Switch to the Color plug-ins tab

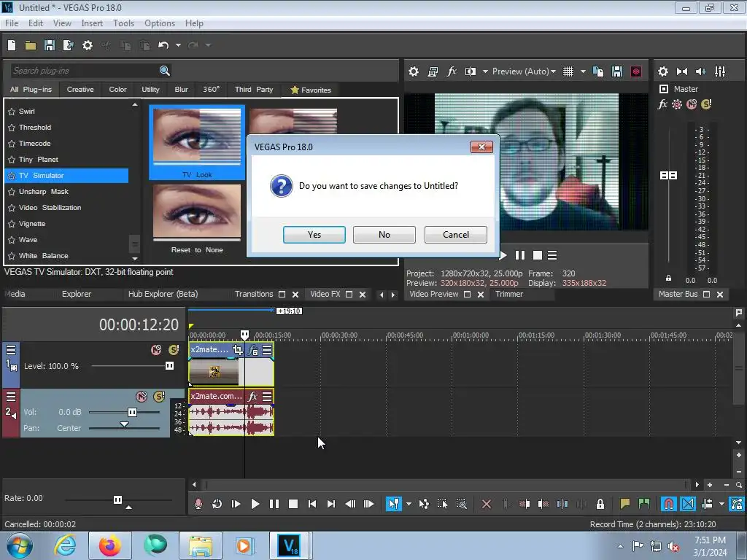tap(117, 90)
